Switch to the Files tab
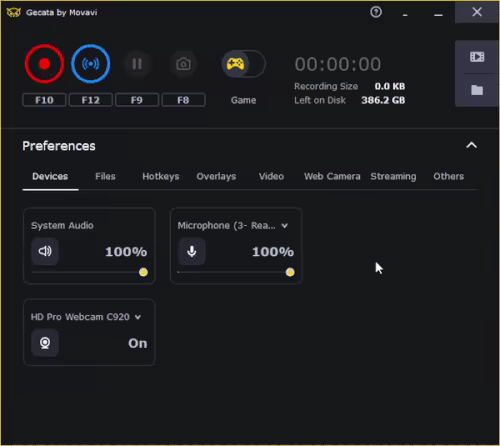The height and width of the screenshot is (446, 500). point(105,176)
